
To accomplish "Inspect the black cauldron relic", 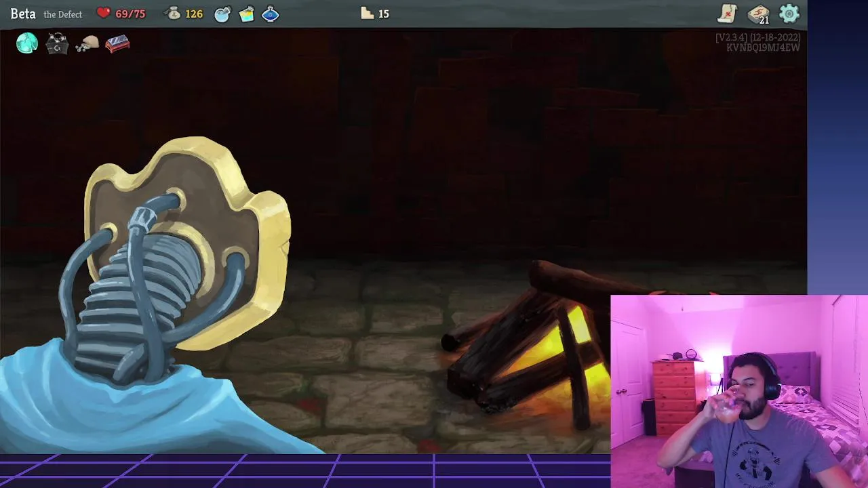I will coord(57,44).
